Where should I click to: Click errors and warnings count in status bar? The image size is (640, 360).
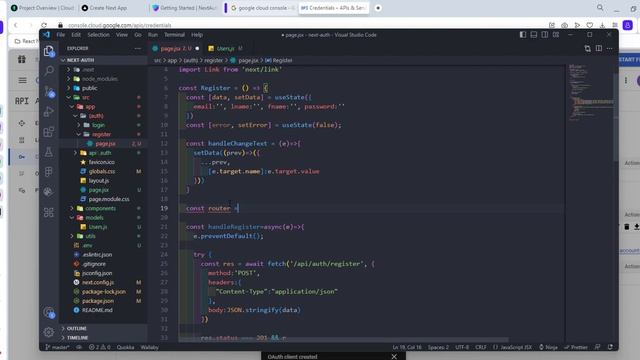100,347
